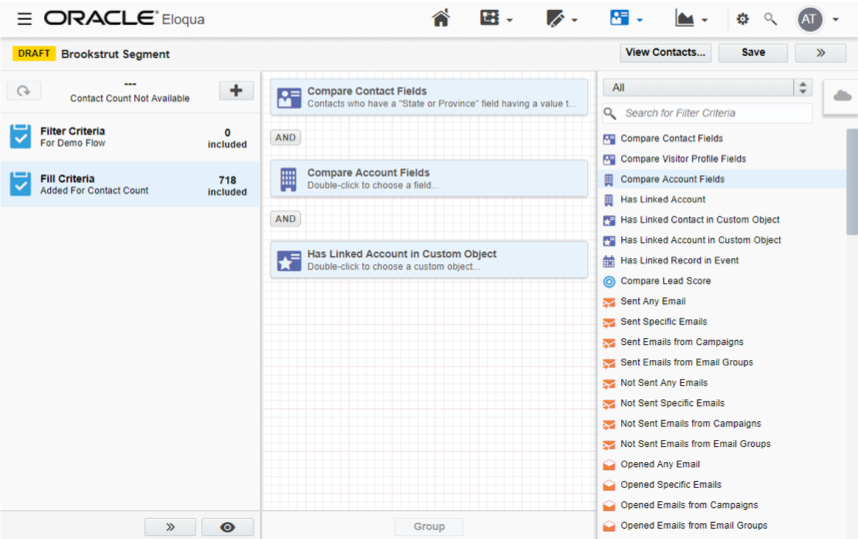
Task: Open the Campaigns orchestration menu icon
Action: 490,18
